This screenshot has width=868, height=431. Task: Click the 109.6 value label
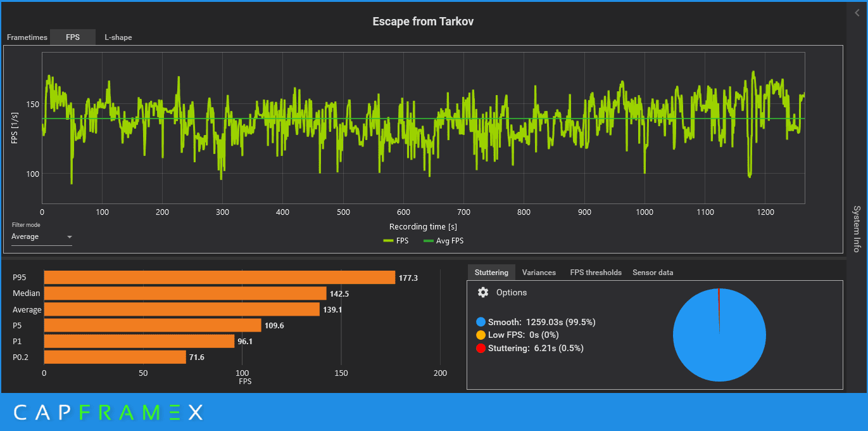click(274, 326)
